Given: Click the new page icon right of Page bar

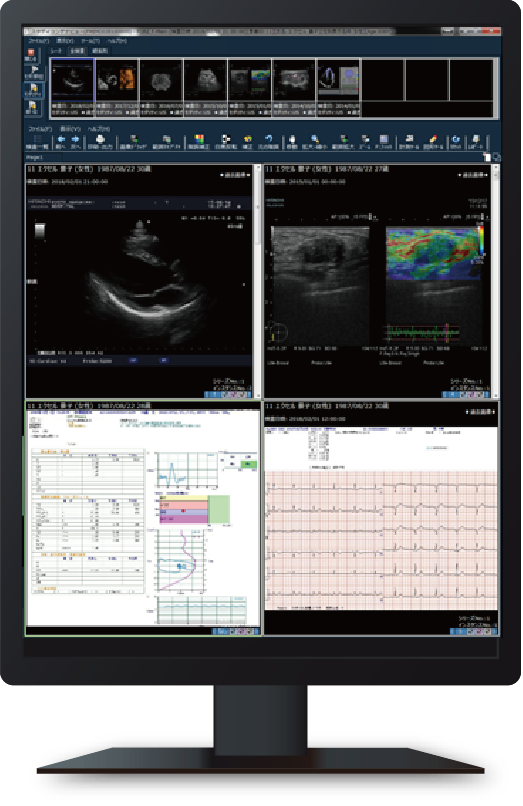Looking at the screenshot, I should 486,157.
